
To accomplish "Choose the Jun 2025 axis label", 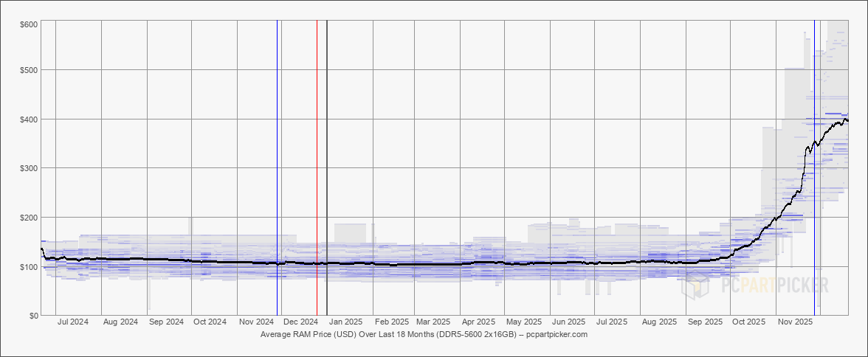I will click(568, 322).
